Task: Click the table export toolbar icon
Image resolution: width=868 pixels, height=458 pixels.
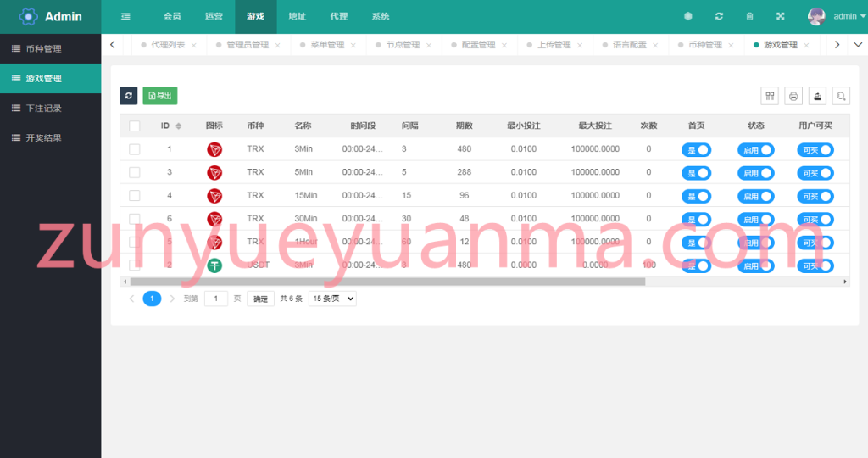Action: [x=817, y=96]
